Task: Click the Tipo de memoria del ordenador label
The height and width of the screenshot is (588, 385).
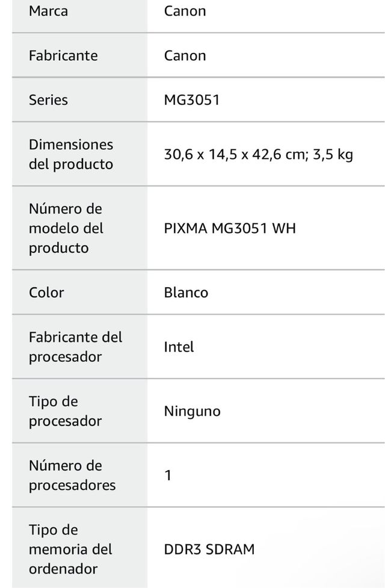Action: [x=70, y=549]
